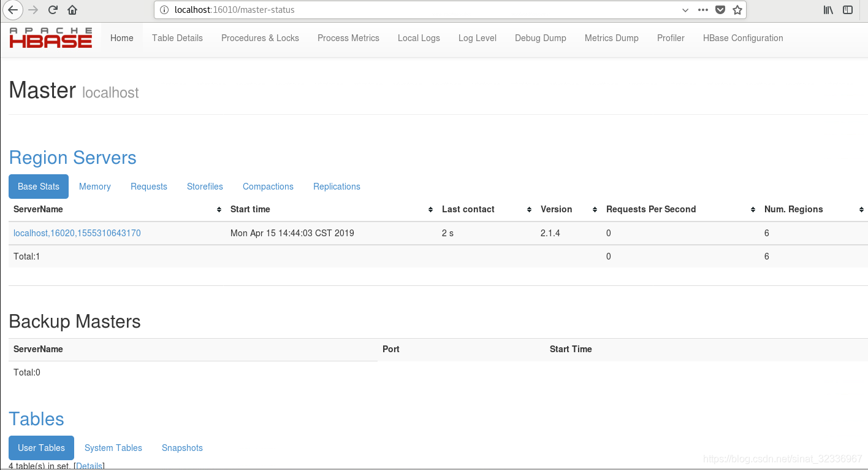Switch to the Compactions tab
868x470 pixels.
point(268,187)
